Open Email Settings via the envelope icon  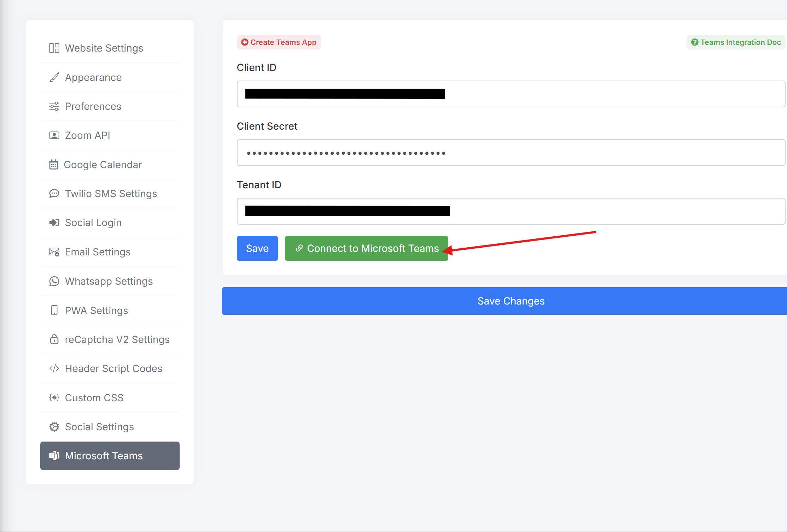[54, 252]
